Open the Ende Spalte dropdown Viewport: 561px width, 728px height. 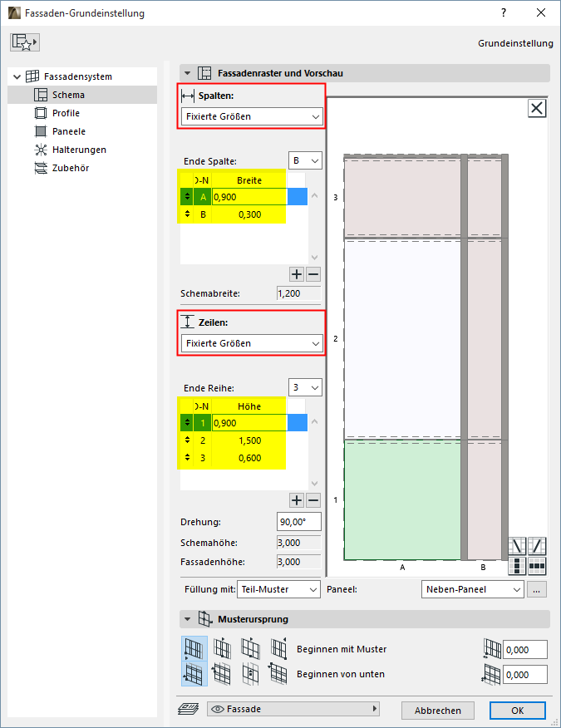pos(305,160)
